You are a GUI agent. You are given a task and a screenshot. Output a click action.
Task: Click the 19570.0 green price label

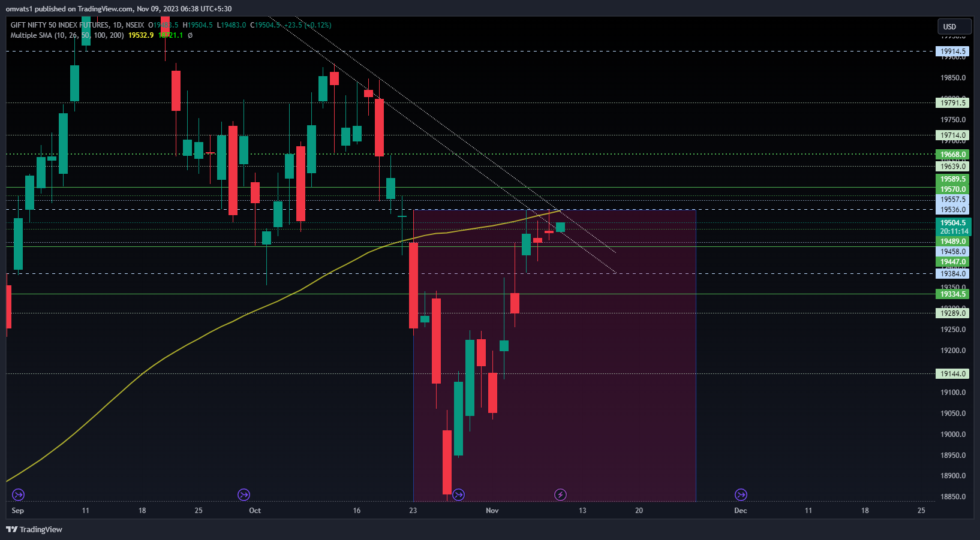click(x=953, y=189)
